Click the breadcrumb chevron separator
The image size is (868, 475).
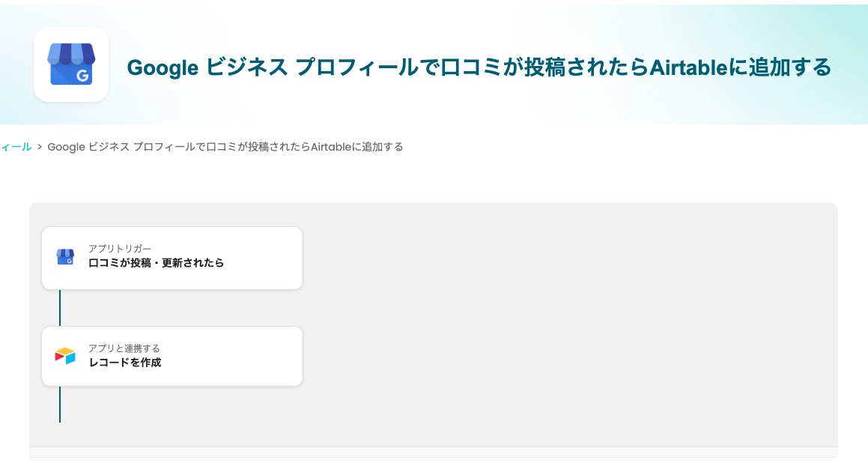click(40, 147)
